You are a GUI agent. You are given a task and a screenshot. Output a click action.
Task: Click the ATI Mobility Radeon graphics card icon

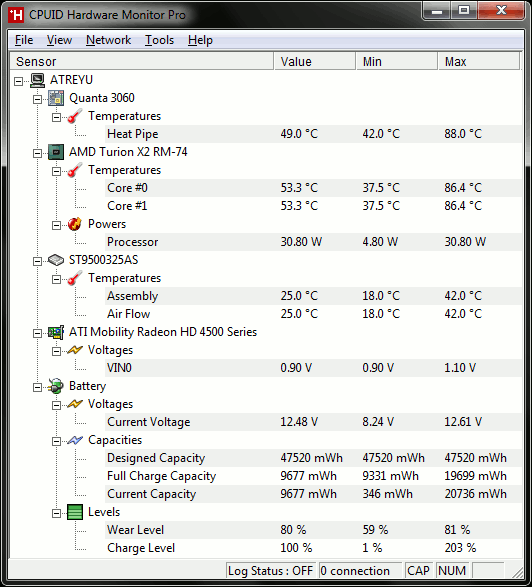click(56, 332)
